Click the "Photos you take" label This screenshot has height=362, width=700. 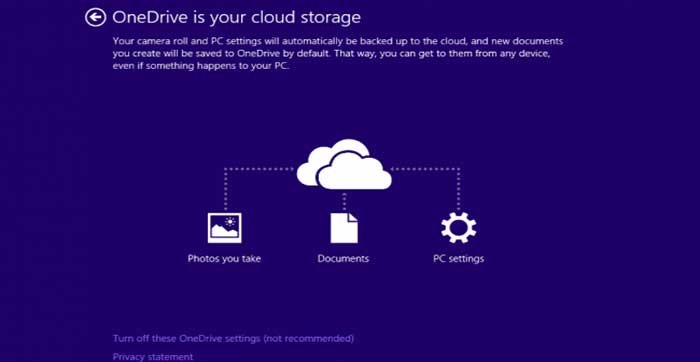click(224, 259)
